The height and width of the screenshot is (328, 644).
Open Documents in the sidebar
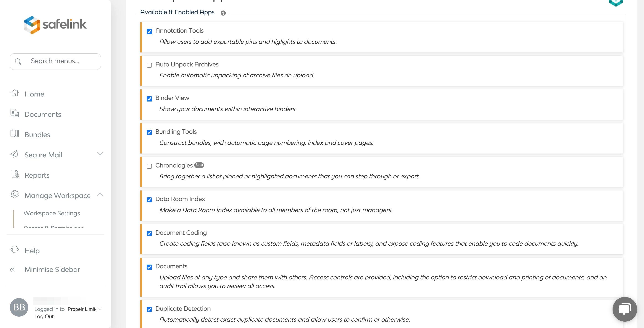43,115
